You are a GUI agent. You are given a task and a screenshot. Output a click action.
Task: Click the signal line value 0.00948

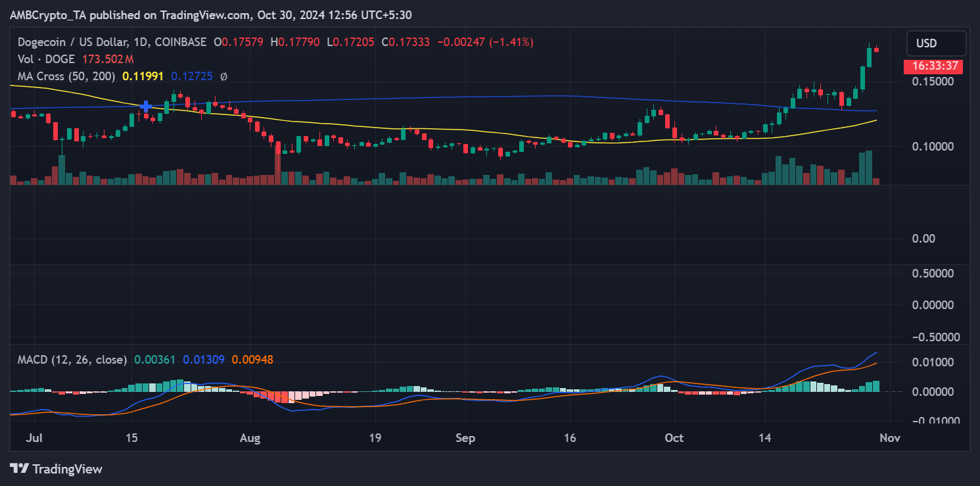252,360
